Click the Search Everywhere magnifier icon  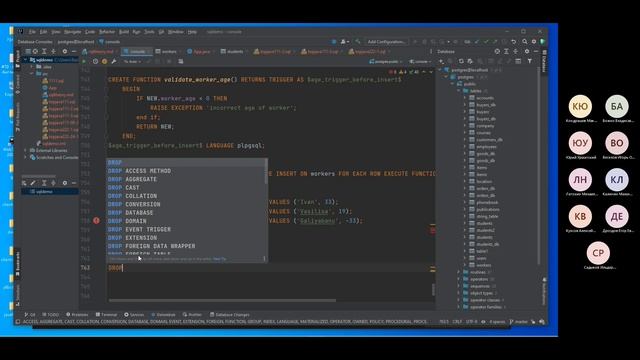click(x=524, y=42)
